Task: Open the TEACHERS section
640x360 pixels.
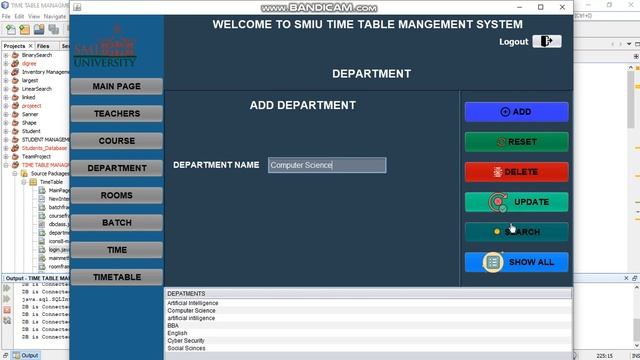Action: (x=117, y=113)
